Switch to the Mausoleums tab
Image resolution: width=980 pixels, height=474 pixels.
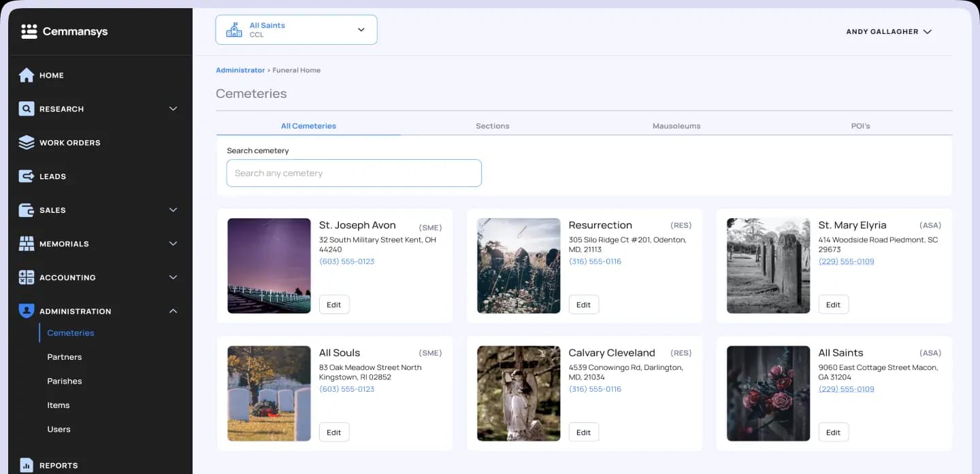[676, 126]
